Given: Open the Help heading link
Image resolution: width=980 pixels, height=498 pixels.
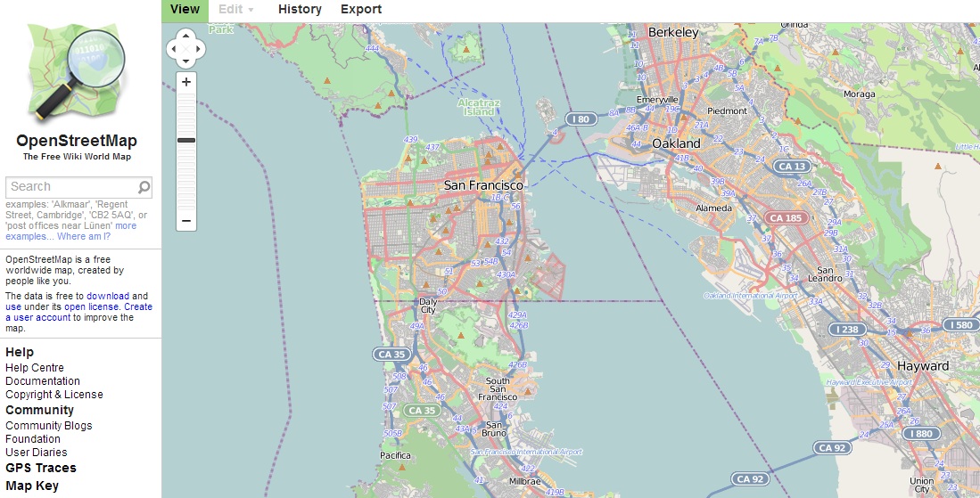Looking at the screenshot, I should 20,352.
